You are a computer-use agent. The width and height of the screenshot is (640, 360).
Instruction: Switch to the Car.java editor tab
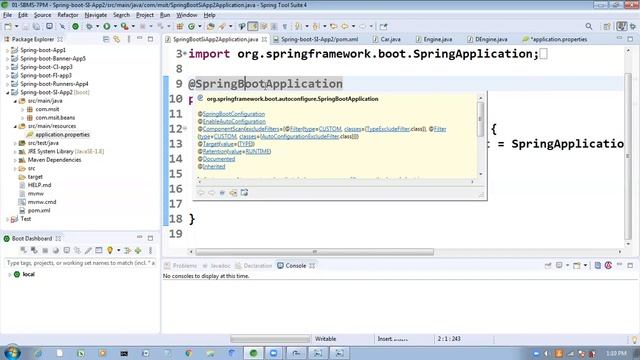click(386, 39)
